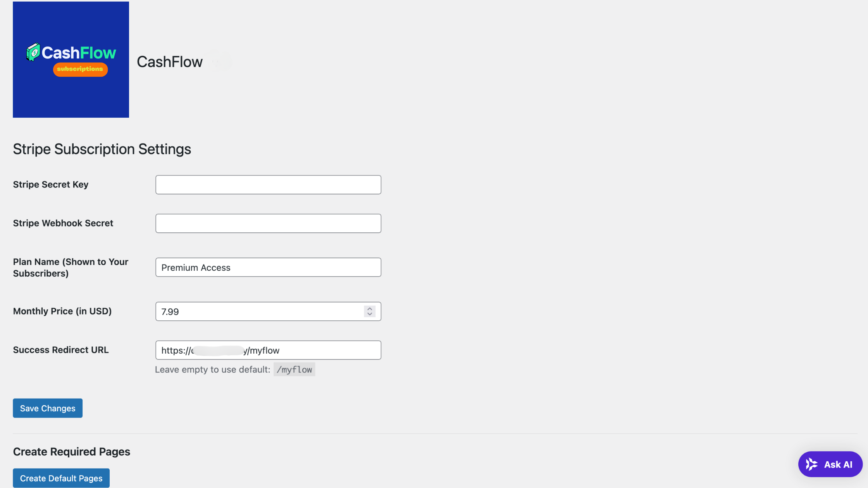Click the Stripe Secret Key label

tap(51, 184)
